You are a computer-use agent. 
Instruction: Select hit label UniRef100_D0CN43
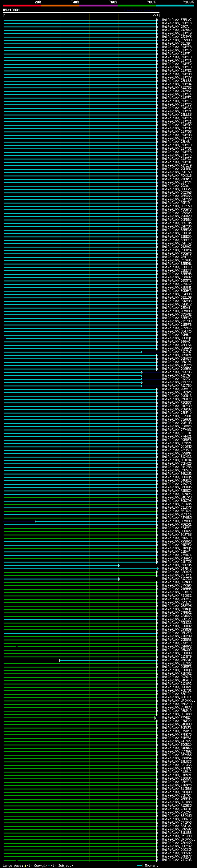[x=177, y=396]
